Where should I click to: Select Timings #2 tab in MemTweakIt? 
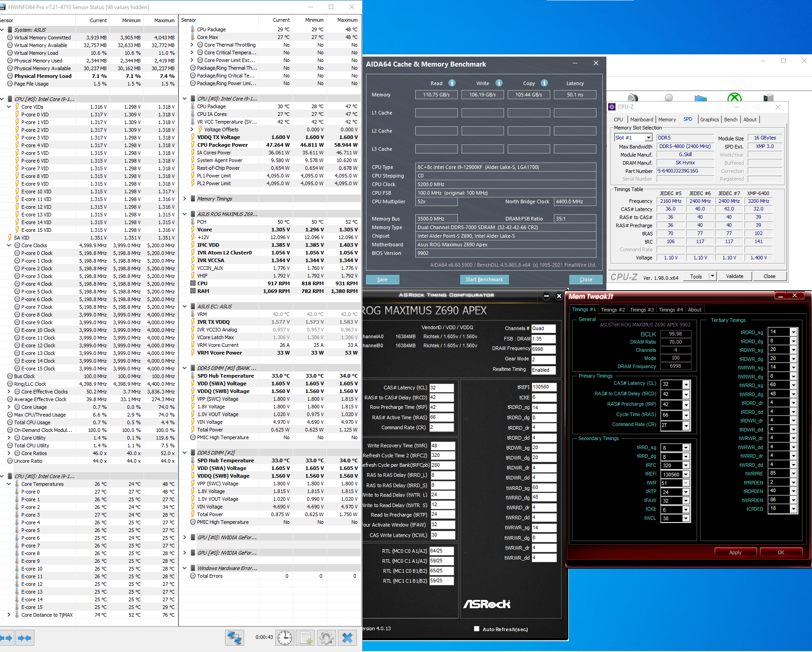[x=613, y=310]
